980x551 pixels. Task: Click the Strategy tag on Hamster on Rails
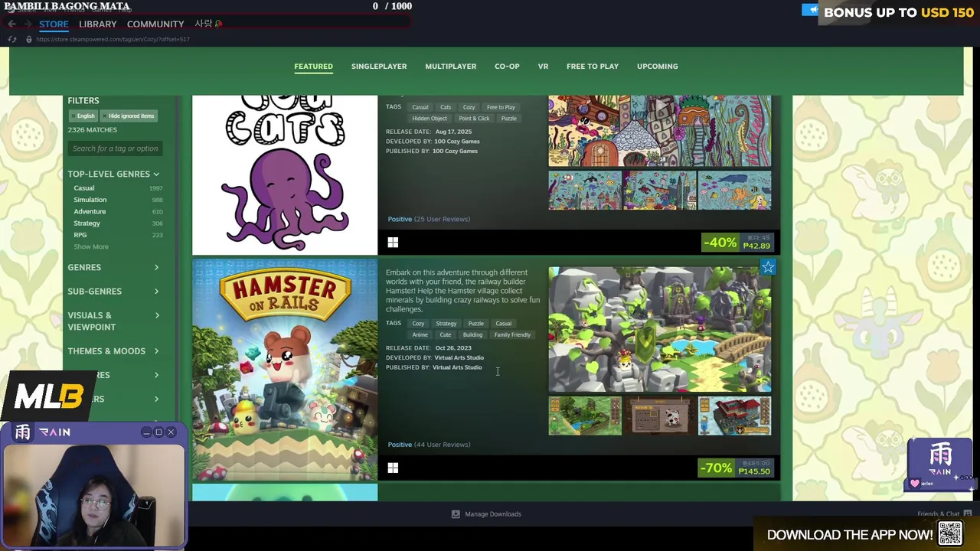pos(446,324)
